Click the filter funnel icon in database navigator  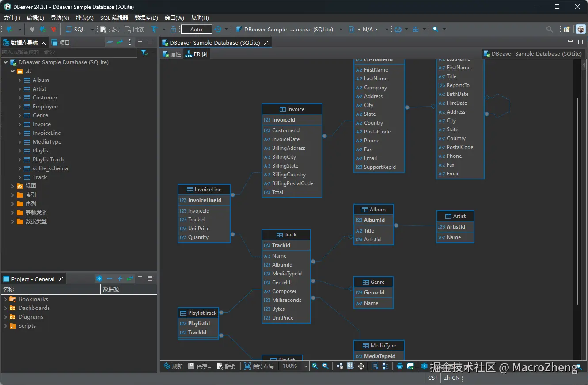click(144, 53)
